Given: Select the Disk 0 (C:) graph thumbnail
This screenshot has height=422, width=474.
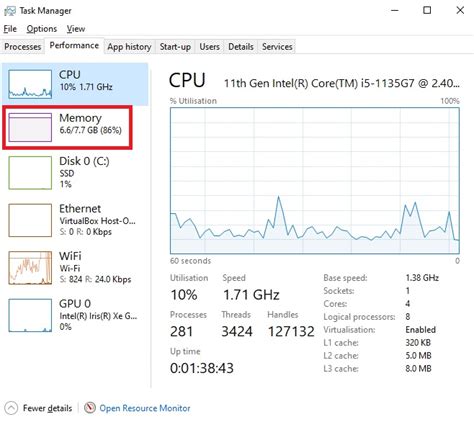Looking at the screenshot, I should point(30,173).
